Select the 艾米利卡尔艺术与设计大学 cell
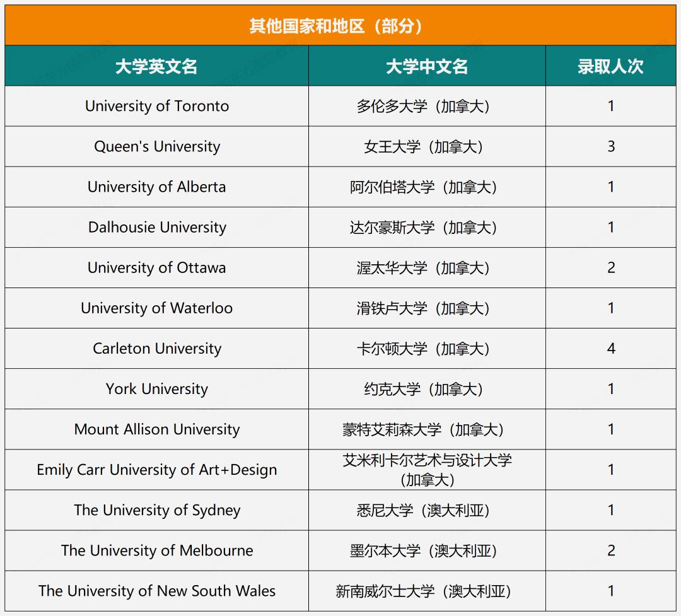 (x=427, y=470)
